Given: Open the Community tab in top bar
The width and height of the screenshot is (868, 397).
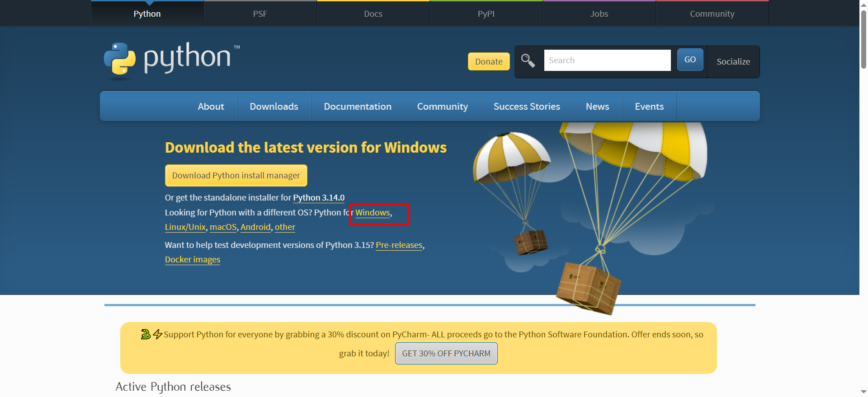Looking at the screenshot, I should pos(712,14).
